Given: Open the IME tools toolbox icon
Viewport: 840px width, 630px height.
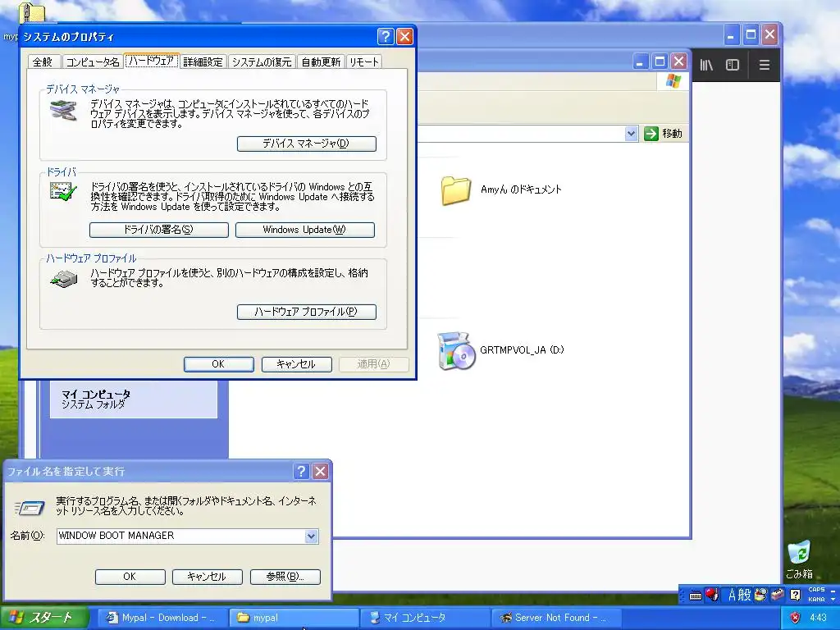Looking at the screenshot, I should 778,595.
